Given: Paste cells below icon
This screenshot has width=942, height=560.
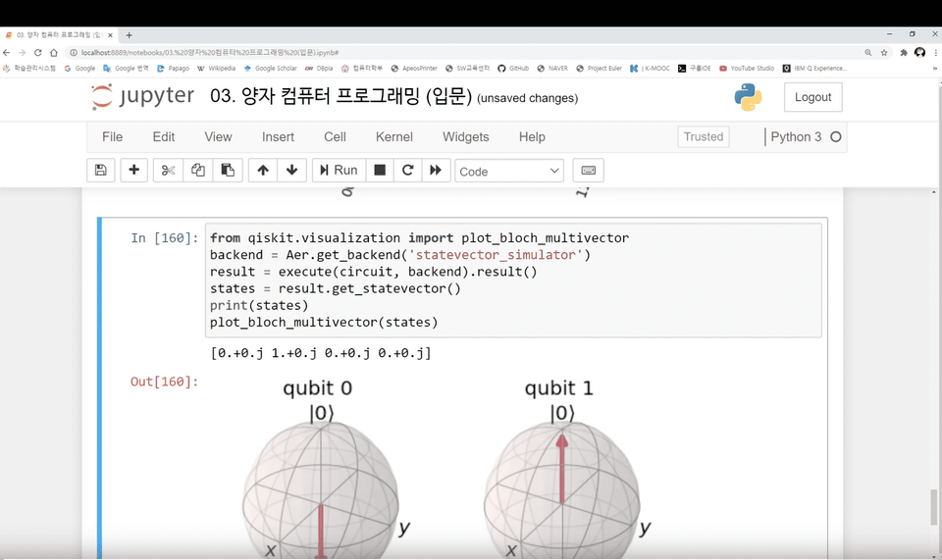Looking at the screenshot, I should click(228, 171).
